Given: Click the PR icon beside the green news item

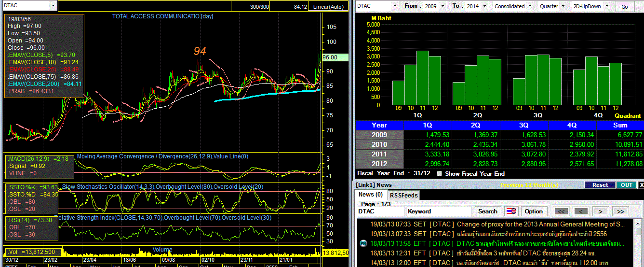Looking at the screenshot, I should 363,243.
